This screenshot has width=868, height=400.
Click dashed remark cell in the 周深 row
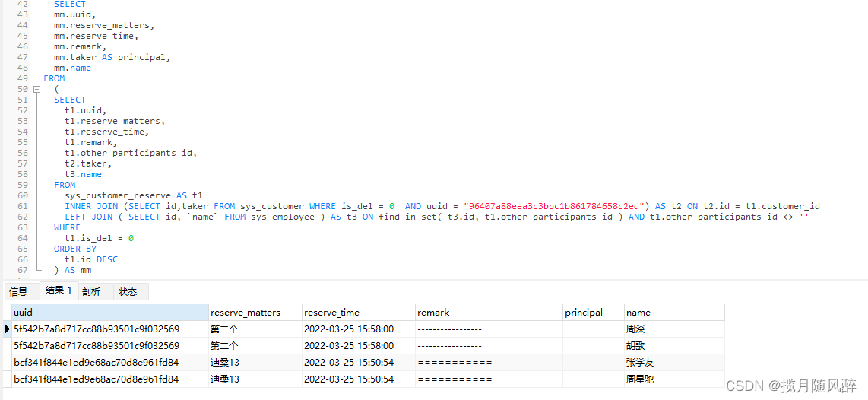(x=488, y=329)
